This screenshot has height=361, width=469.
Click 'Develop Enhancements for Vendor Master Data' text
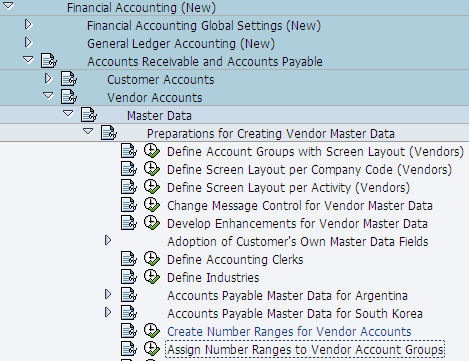coord(297,224)
